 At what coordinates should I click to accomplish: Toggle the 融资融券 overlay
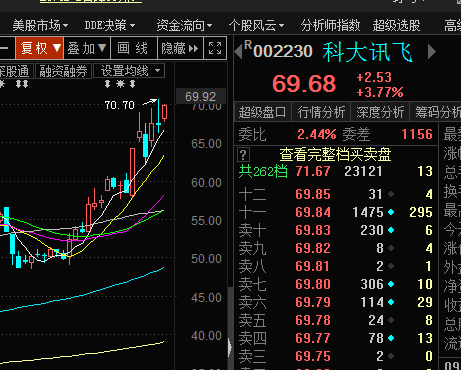click(x=63, y=71)
